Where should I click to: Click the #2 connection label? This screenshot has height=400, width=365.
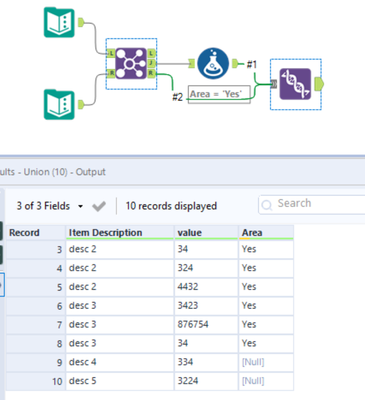(178, 97)
